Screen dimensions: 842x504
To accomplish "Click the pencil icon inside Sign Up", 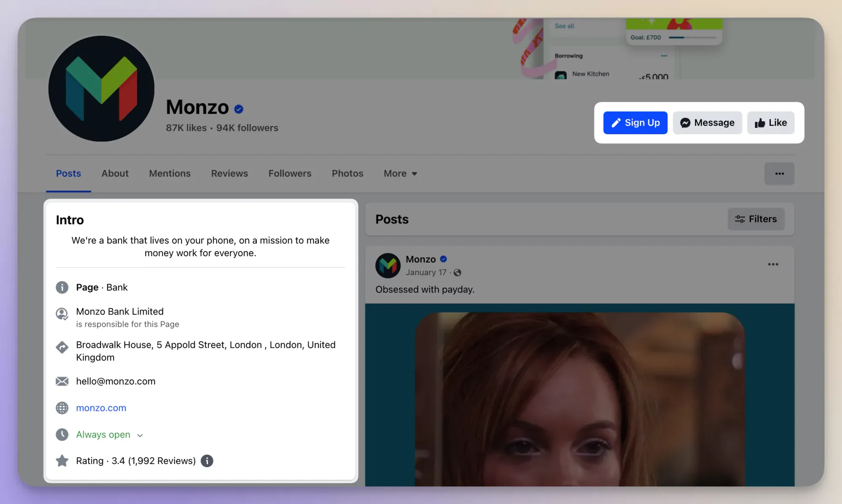I will click(x=616, y=123).
